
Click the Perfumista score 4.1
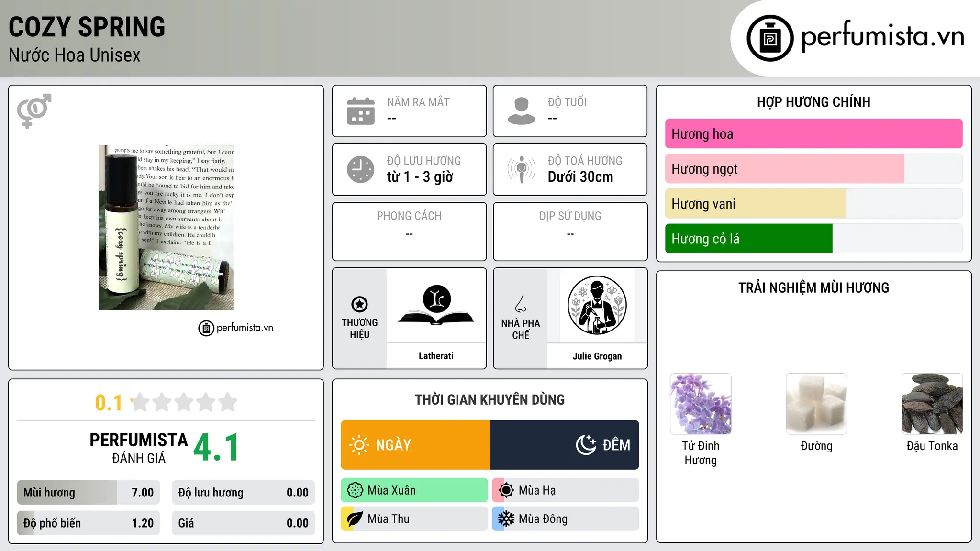(x=217, y=448)
